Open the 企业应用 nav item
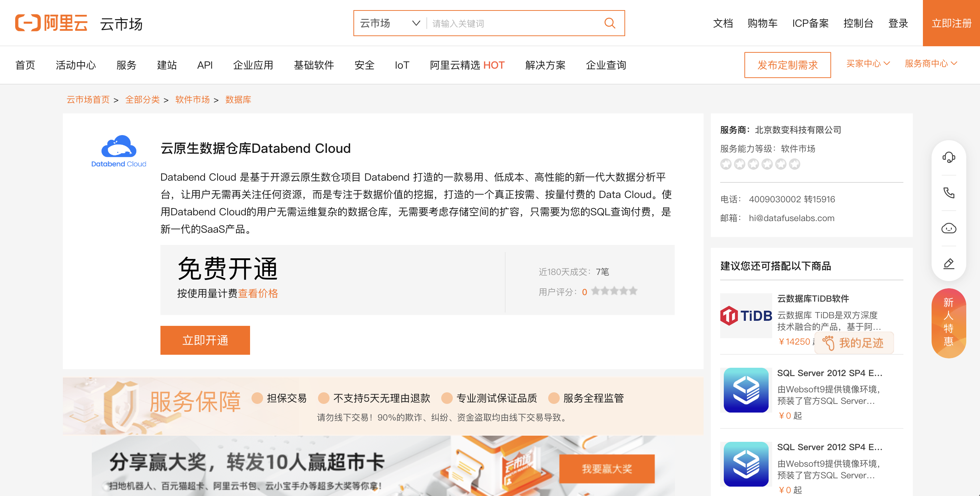Viewport: 980px width, 496px height. tap(253, 65)
